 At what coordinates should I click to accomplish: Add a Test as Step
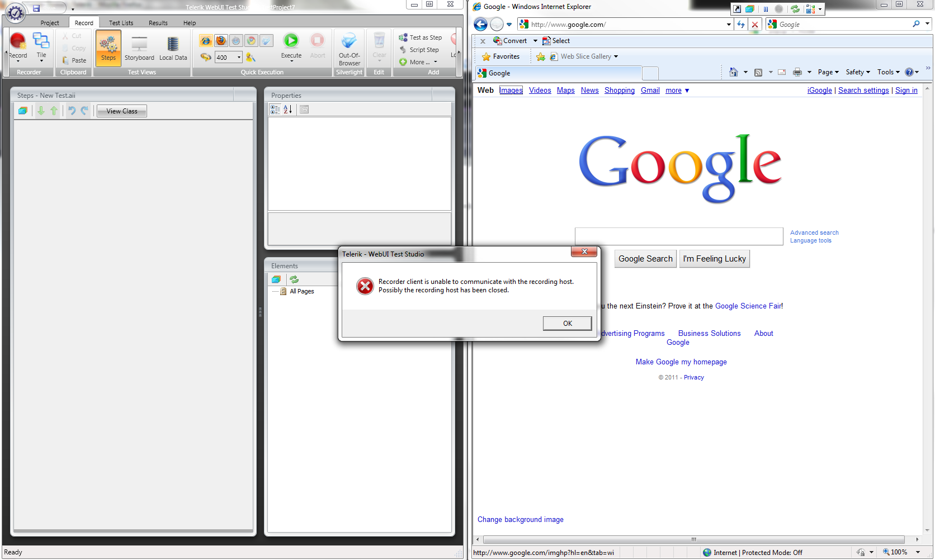tap(421, 37)
